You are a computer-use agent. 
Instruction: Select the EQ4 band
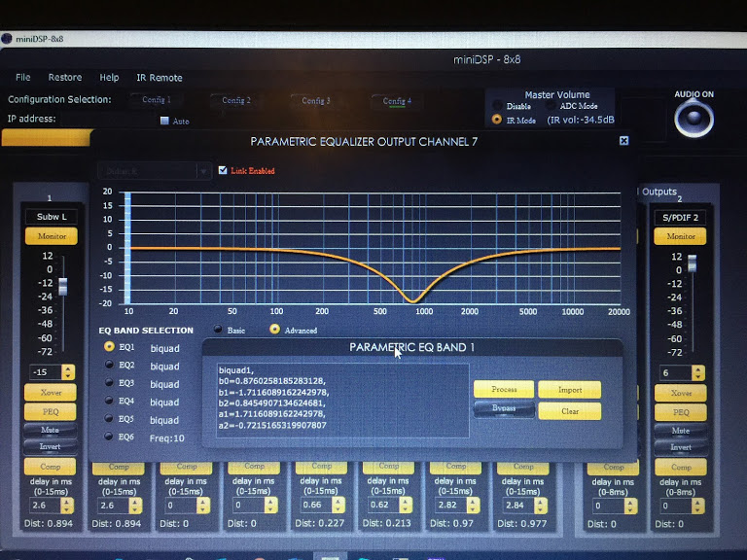[109, 401]
